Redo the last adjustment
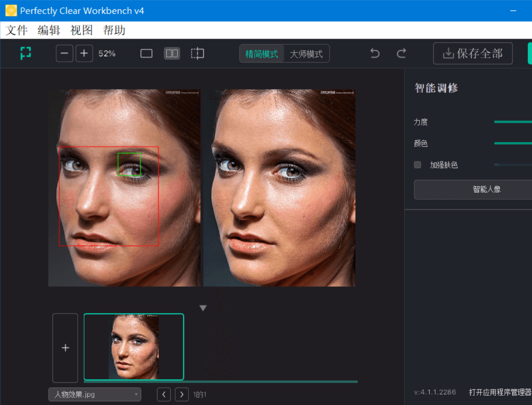 [x=401, y=53]
